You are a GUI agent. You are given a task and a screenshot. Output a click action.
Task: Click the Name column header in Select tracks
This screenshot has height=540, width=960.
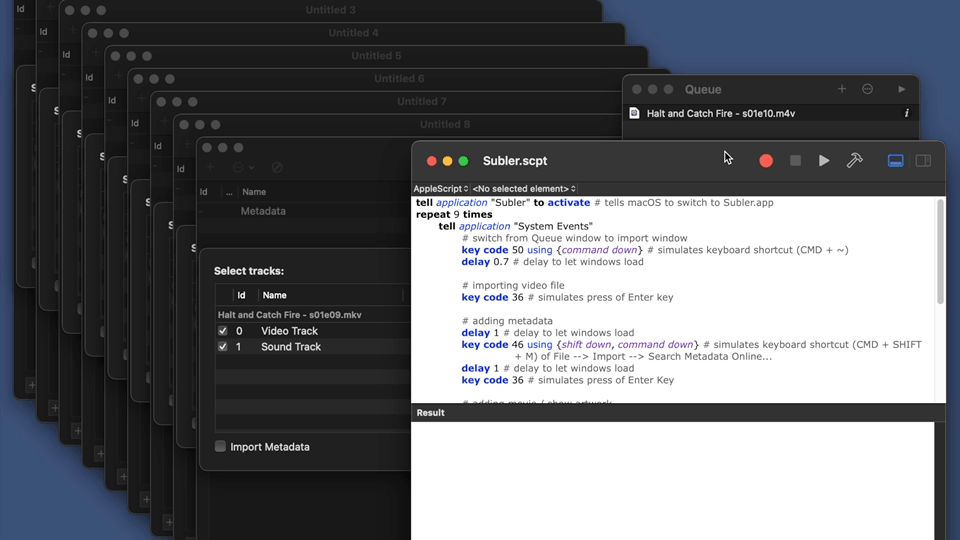[x=274, y=295]
